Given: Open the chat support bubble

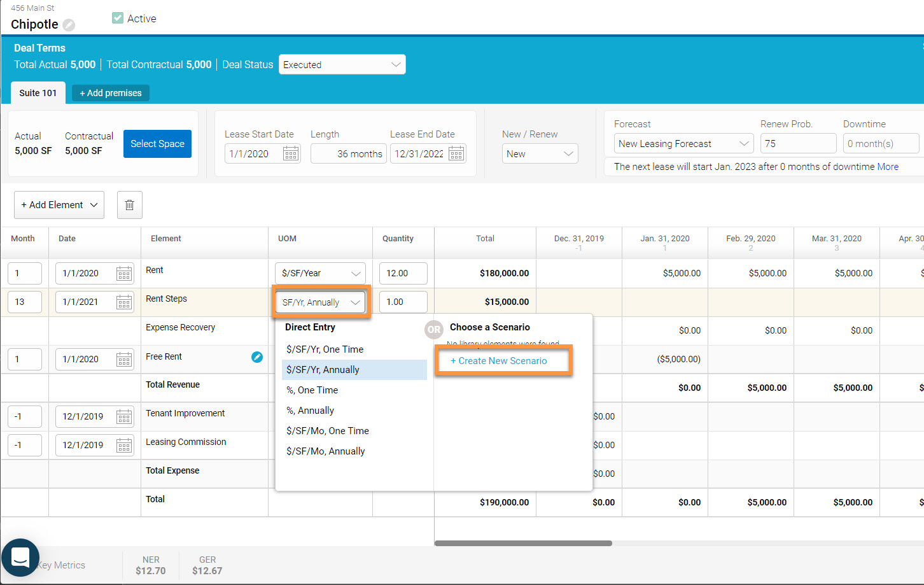Looking at the screenshot, I should coord(20,558).
